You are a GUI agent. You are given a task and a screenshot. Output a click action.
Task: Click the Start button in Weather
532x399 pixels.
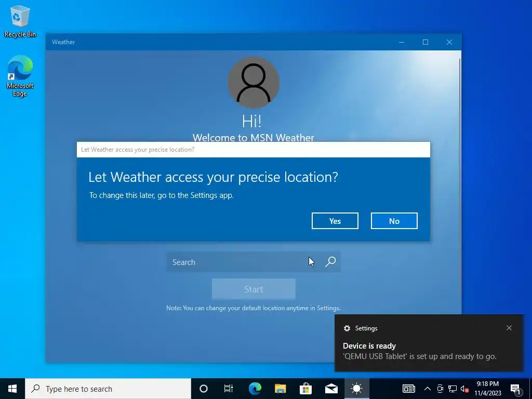254,289
